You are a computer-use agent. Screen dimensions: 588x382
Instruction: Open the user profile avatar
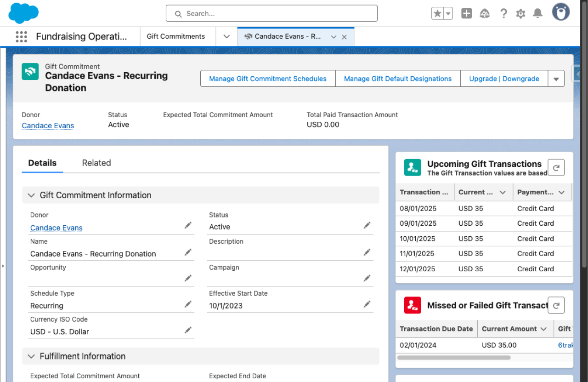point(560,12)
